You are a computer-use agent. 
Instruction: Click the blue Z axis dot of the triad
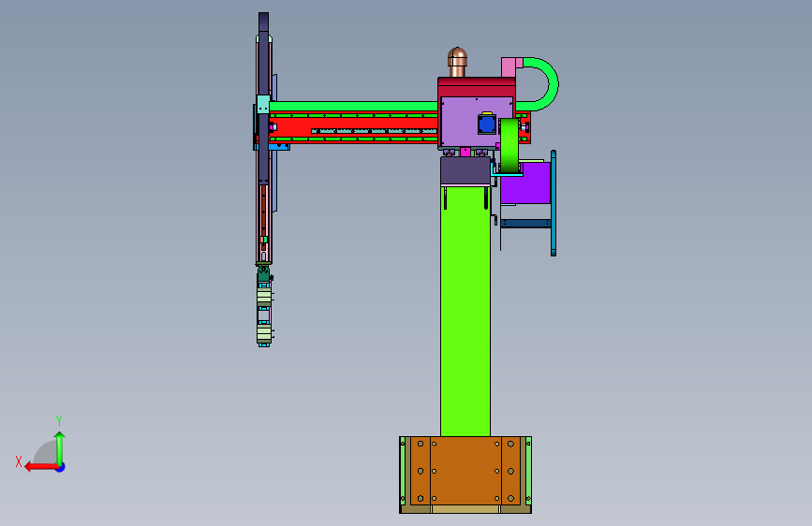61,467
